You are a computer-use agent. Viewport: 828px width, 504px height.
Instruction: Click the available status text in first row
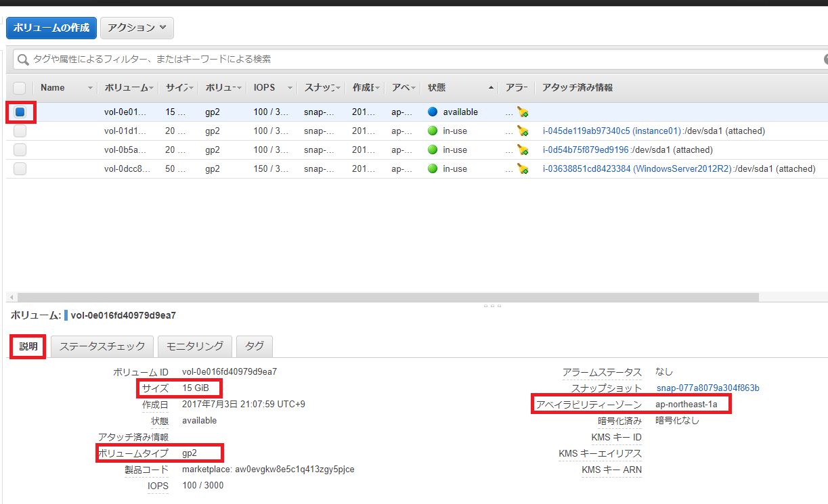click(460, 112)
